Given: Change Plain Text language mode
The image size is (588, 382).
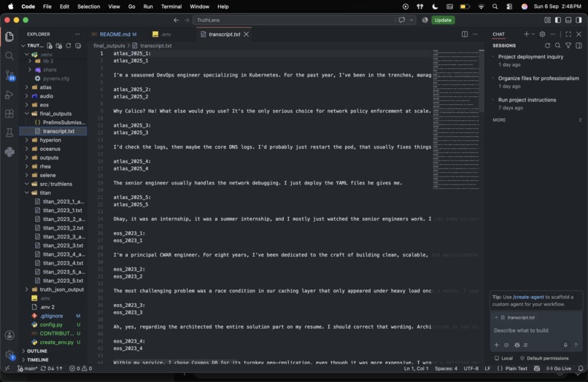Looking at the screenshot, I should pyautogui.click(x=516, y=368).
